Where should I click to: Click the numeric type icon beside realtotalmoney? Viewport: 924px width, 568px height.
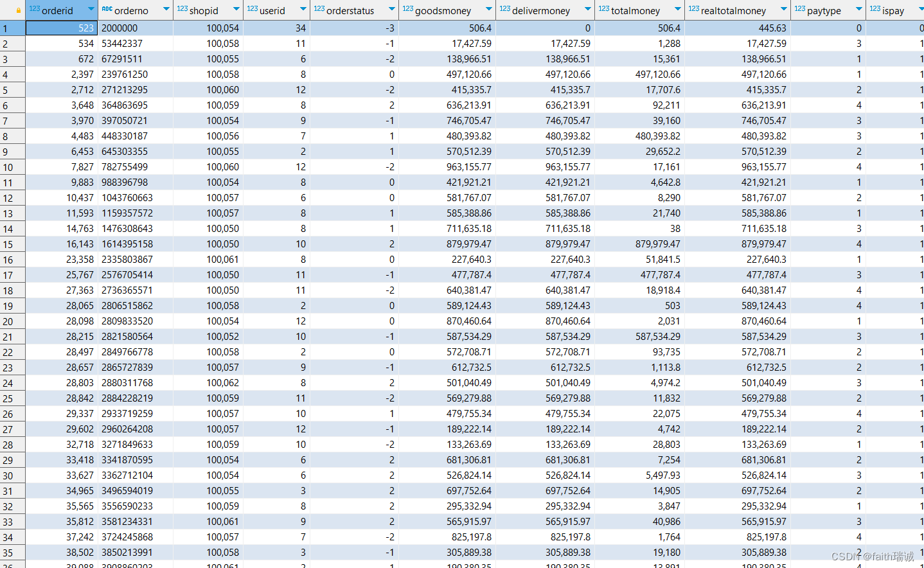694,9
